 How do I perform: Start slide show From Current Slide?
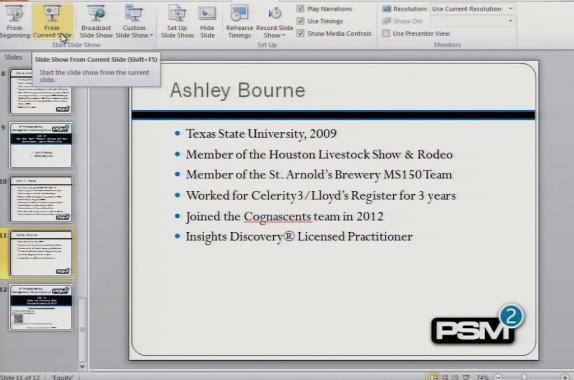[x=52, y=21]
